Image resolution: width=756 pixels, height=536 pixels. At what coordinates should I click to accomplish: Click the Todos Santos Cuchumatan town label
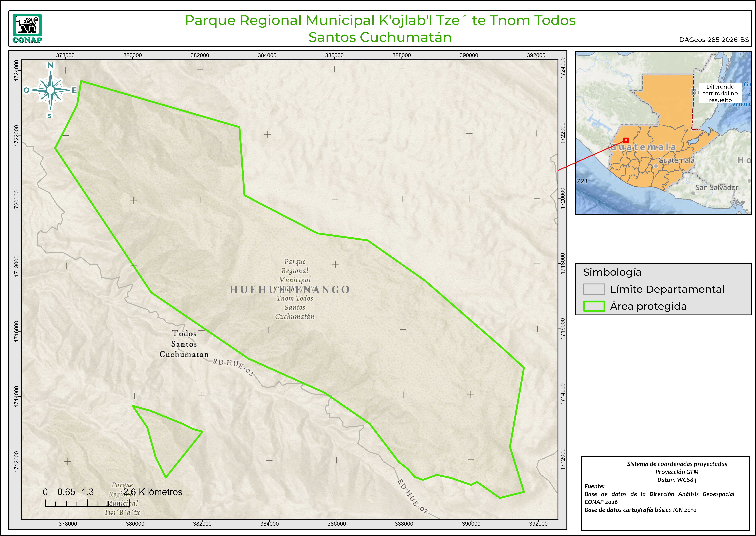pyautogui.click(x=184, y=344)
